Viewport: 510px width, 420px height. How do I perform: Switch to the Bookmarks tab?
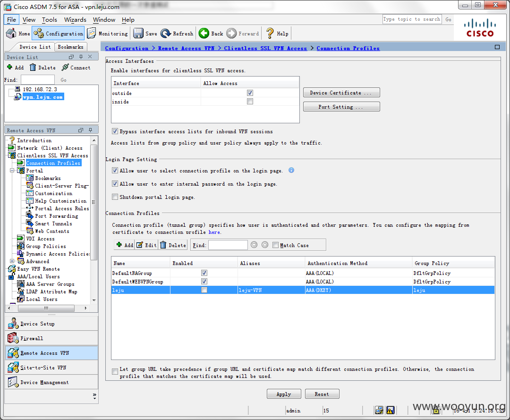[x=70, y=47]
